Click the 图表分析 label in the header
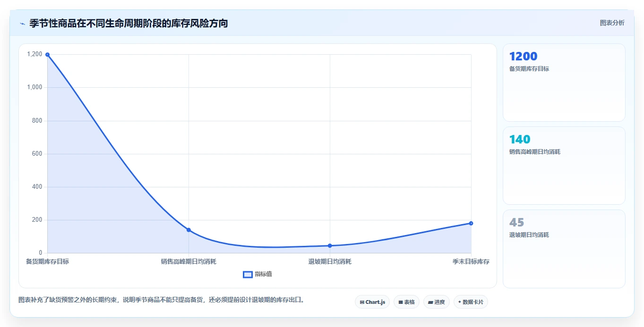Viewport: 644px width, 327px height. click(612, 23)
